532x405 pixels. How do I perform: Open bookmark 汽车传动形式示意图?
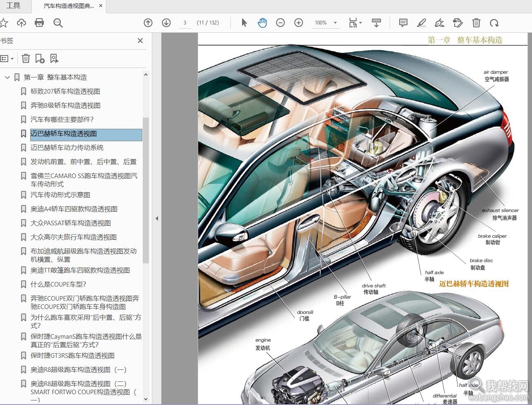[x=60, y=195]
